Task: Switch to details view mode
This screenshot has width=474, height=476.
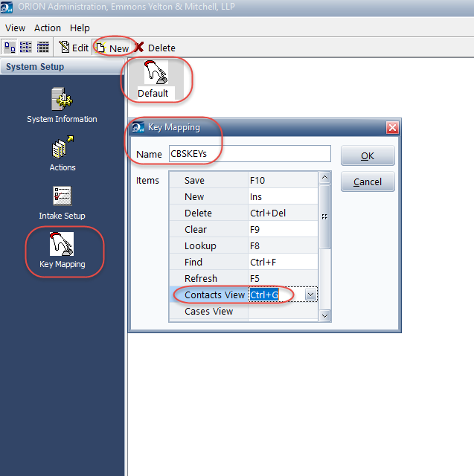Action: tap(43, 47)
